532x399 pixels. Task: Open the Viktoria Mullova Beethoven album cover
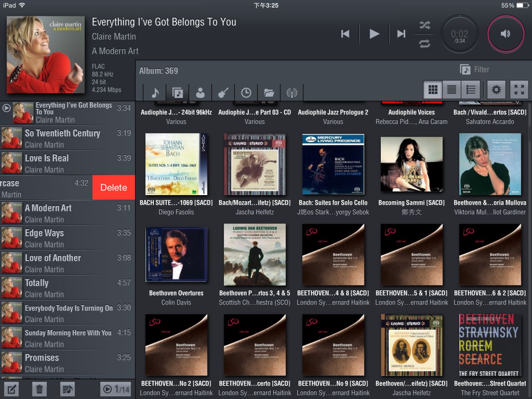tap(490, 164)
